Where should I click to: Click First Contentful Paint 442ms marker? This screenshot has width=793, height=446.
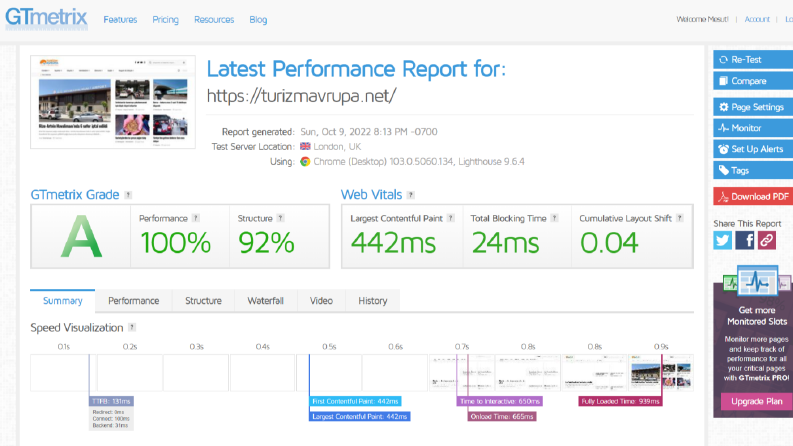355,401
